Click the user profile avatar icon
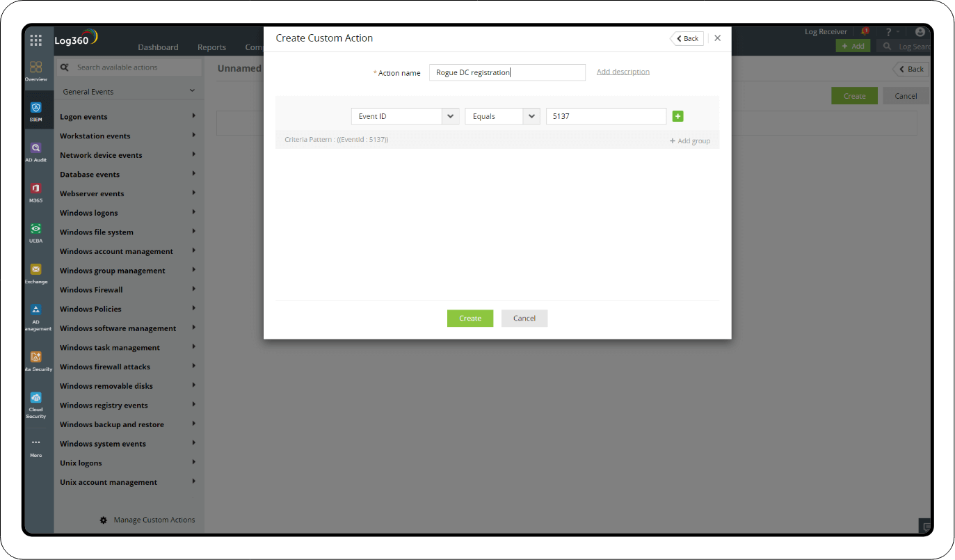The image size is (955, 560). point(920,31)
